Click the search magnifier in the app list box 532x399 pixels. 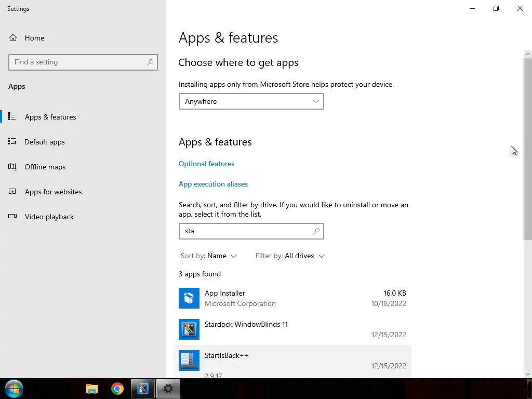tap(316, 231)
